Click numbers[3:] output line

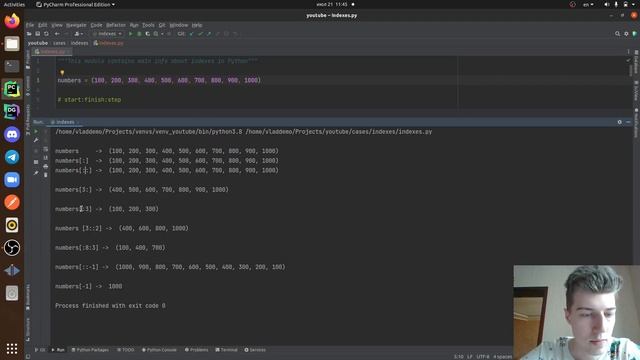[142, 190]
